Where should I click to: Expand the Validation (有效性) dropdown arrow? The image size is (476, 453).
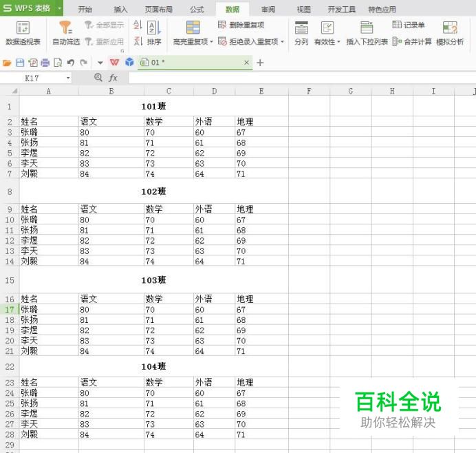[x=338, y=41]
